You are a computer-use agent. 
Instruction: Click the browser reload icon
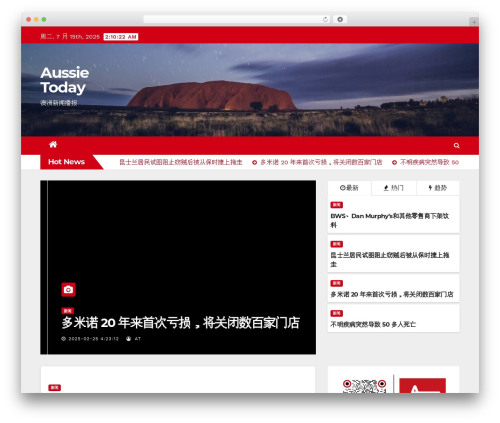tap(325, 19)
